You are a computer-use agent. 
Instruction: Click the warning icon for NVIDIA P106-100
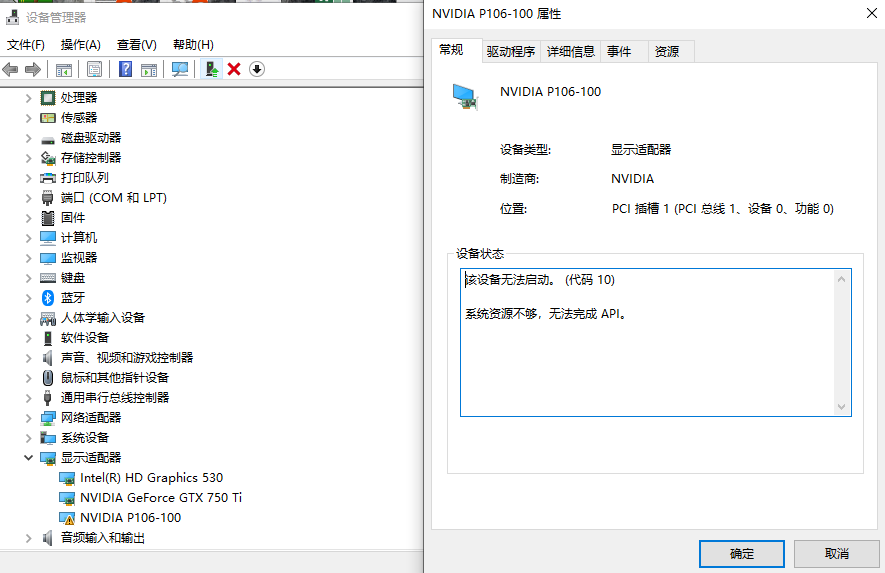click(67, 518)
